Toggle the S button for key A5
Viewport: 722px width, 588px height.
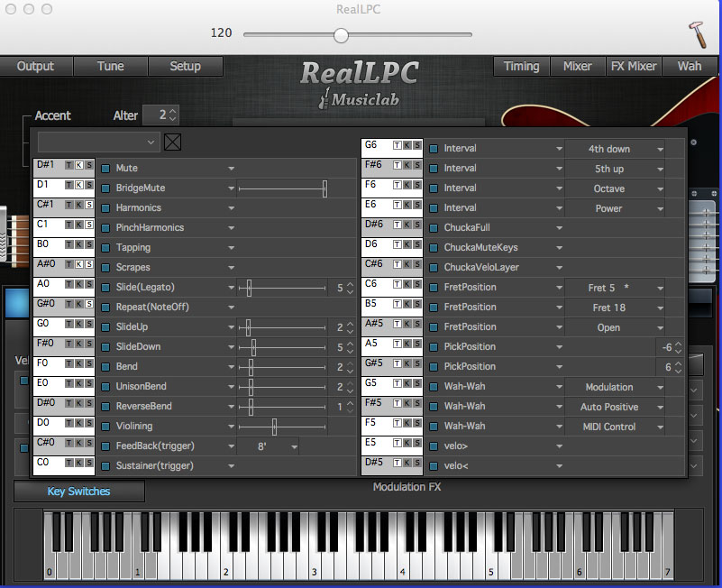(416, 344)
